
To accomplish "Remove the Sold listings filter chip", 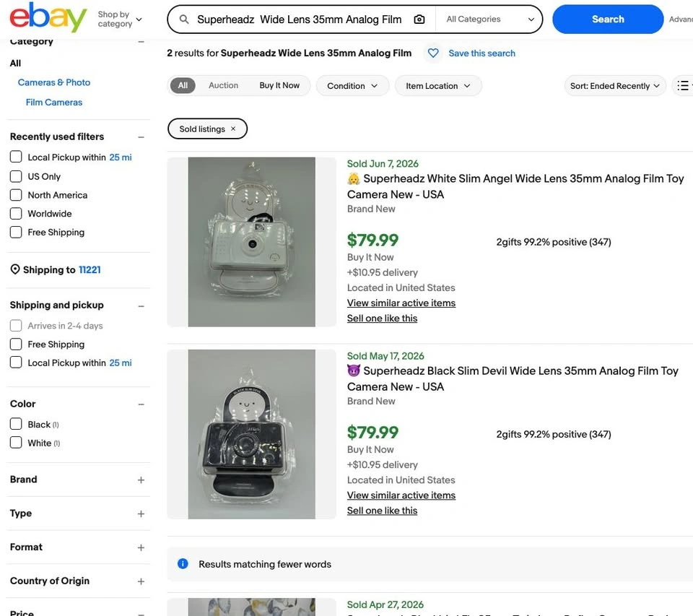I will coord(233,129).
